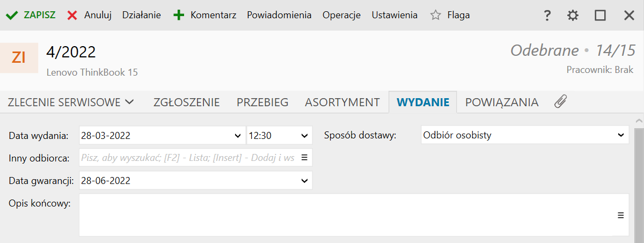This screenshot has height=243, width=644.
Task: Open help via the question mark icon
Action: pyautogui.click(x=547, y=16)
